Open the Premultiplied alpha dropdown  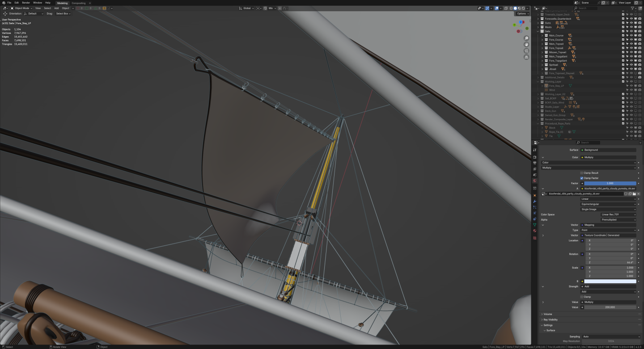(618, 220)
